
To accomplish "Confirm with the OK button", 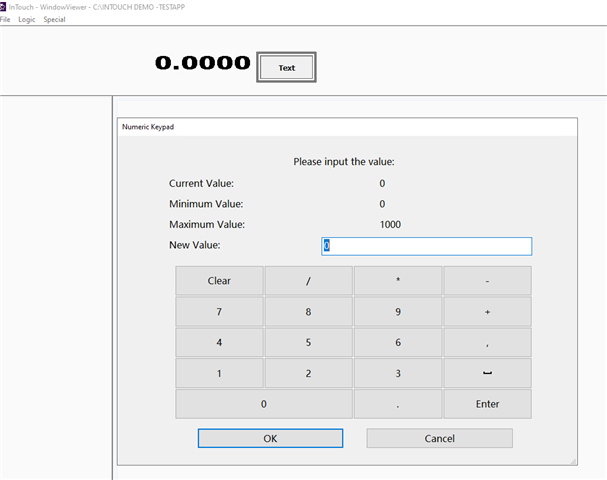I will click(270, 438).
